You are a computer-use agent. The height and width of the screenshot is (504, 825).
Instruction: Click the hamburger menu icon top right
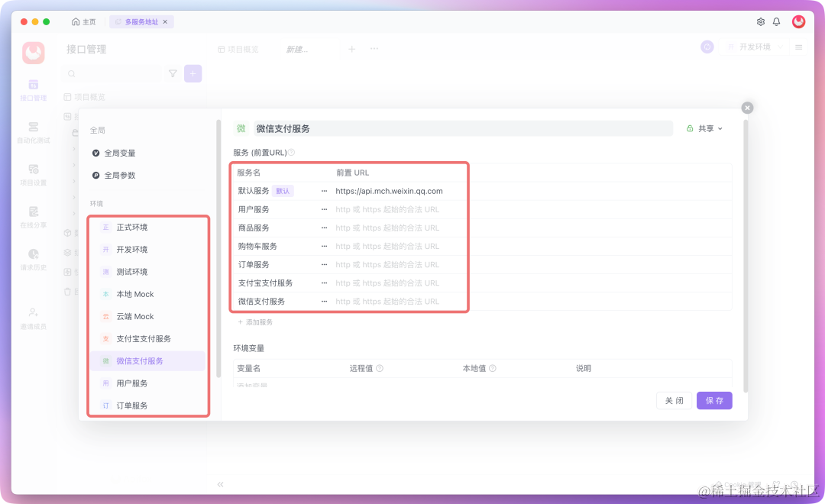[799, 47]
